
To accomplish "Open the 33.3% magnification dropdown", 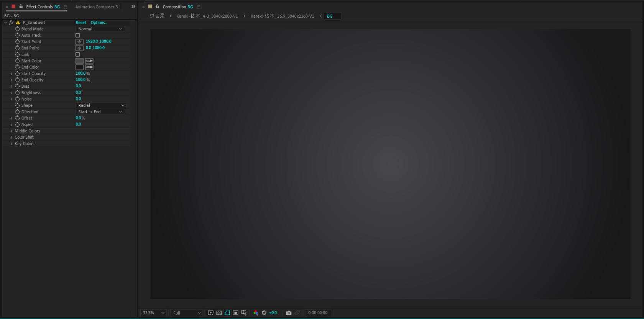I will coord(153,313).
